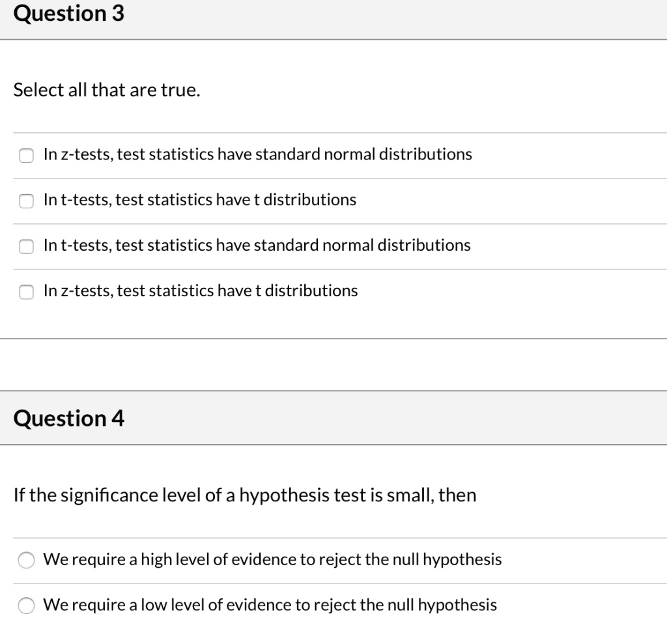Check 'In t-tests, test statistics have standard normal distributions'
This screenshot has height=644, width=667.
26,246
